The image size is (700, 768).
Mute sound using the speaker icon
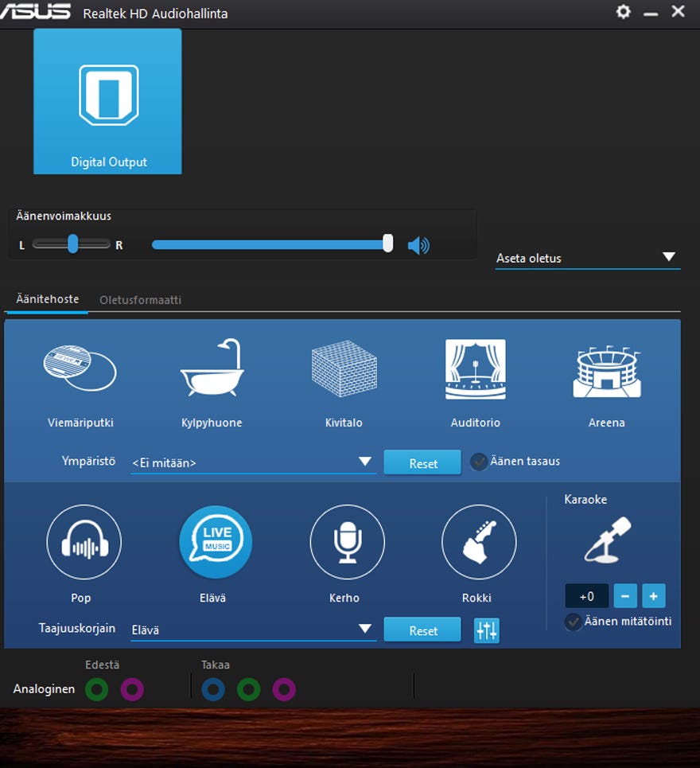point(418,245)
